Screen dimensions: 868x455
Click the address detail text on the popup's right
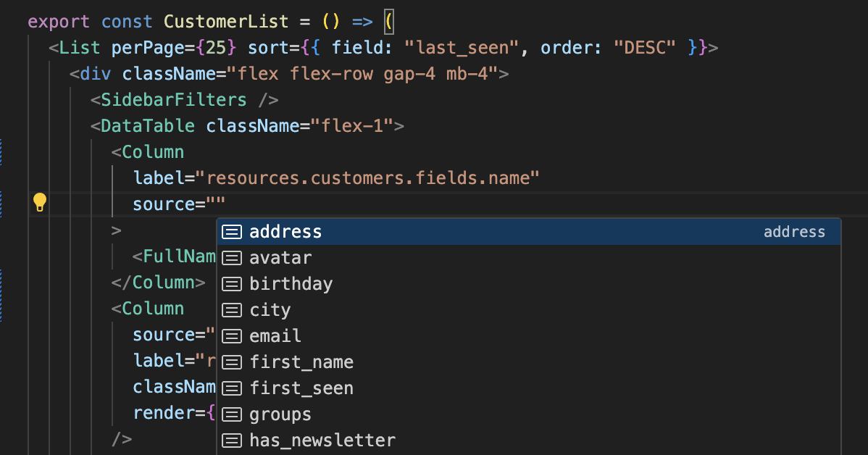(794, 231)
